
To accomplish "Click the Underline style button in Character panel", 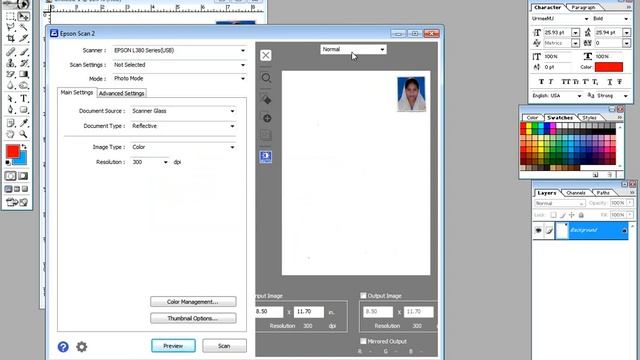I will [x=610, y=82].
